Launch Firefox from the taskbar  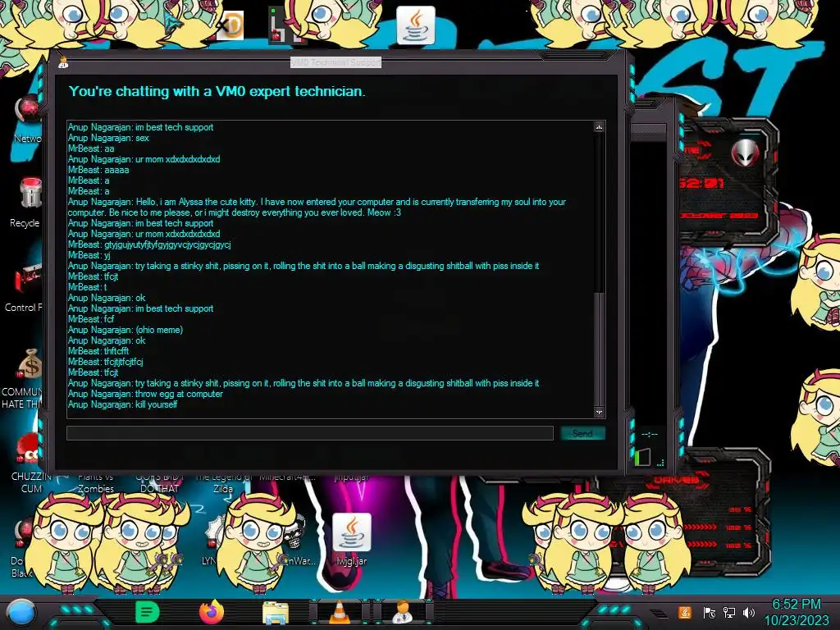pos(212,612)
